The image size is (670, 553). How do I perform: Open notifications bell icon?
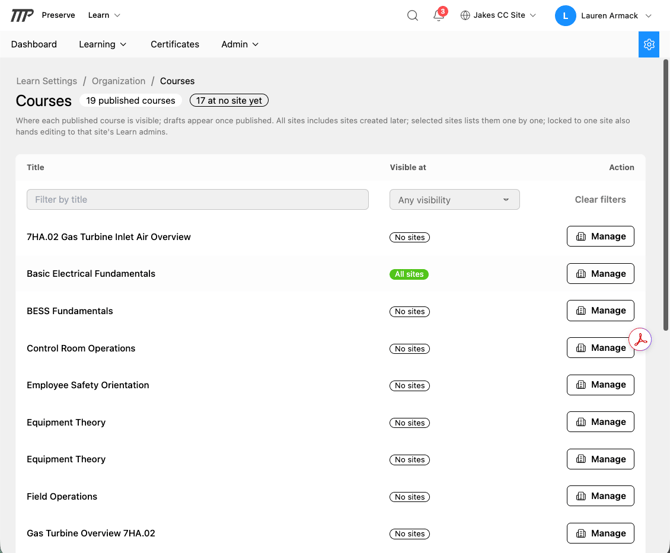(438, 15)
